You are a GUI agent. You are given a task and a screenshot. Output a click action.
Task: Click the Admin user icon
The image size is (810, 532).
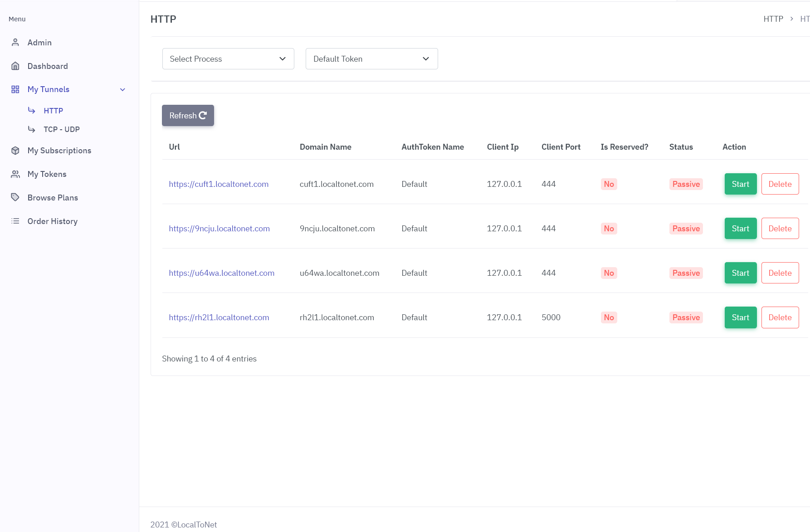pos(15,42)
